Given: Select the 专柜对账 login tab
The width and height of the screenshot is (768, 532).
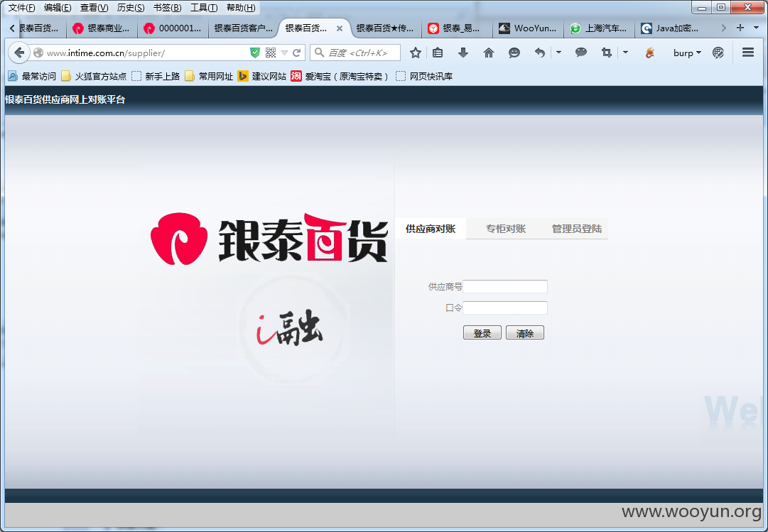Looking at the screenshot, I should (x=505, y=229).
